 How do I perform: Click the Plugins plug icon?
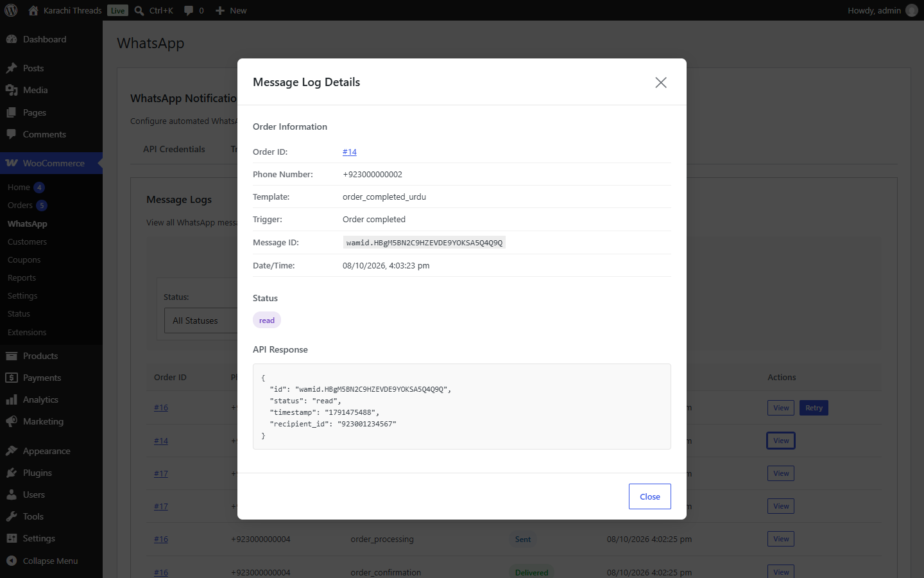point(12,473)
